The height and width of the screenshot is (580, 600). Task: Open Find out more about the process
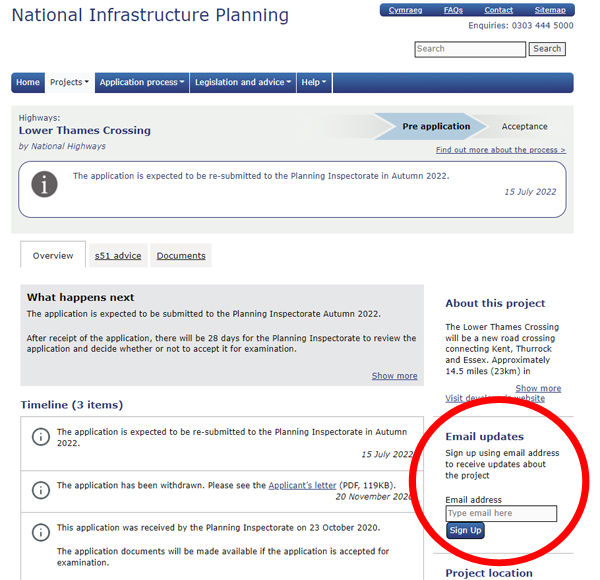click(x=501, y=150)
